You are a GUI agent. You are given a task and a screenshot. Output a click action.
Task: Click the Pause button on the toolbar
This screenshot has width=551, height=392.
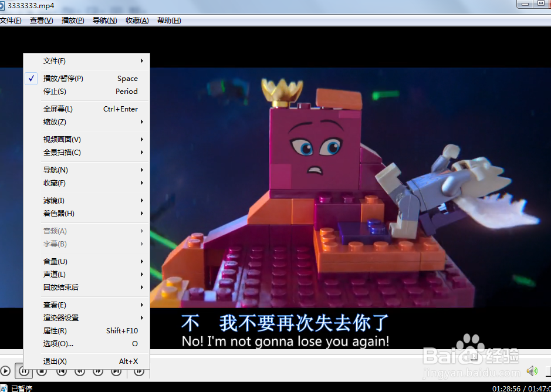pyautogui.click(x=24, y=370)
